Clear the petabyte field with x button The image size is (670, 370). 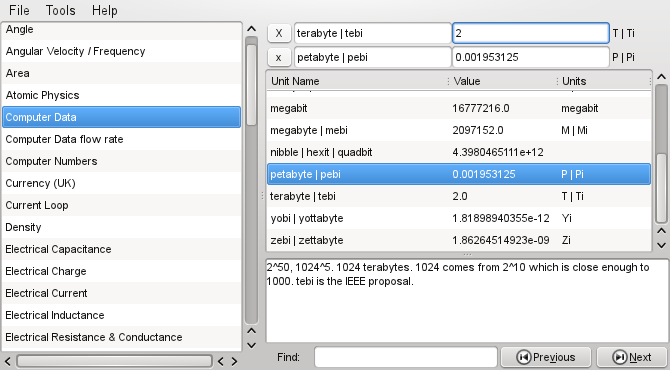click(x=279, y=57)
